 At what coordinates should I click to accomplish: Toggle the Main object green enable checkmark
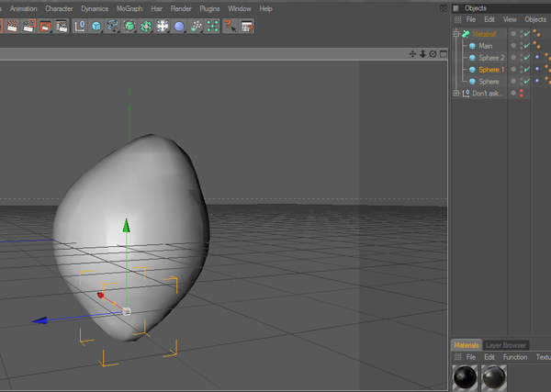click(527, 45)
